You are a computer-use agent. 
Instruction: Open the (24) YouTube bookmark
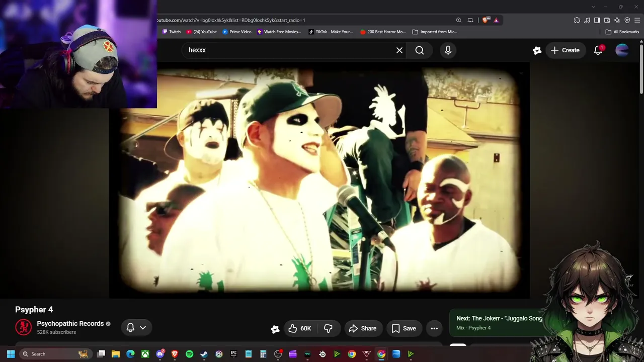201,32
